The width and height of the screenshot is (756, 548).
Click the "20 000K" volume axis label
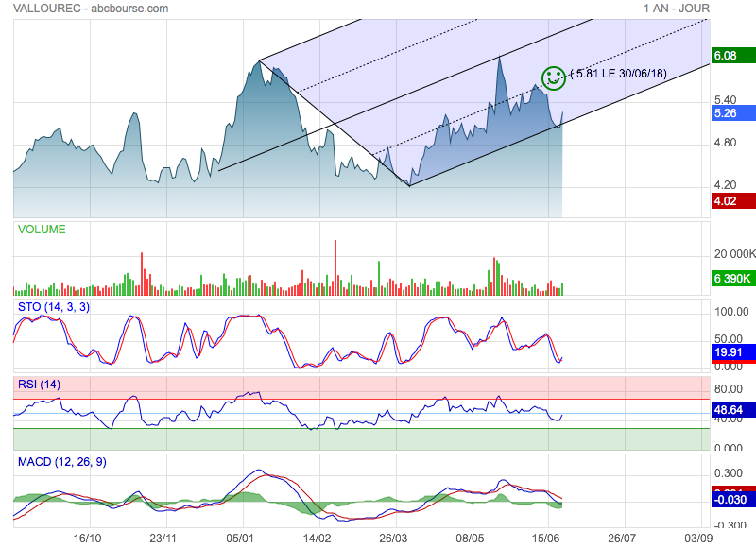click(734, 254)
